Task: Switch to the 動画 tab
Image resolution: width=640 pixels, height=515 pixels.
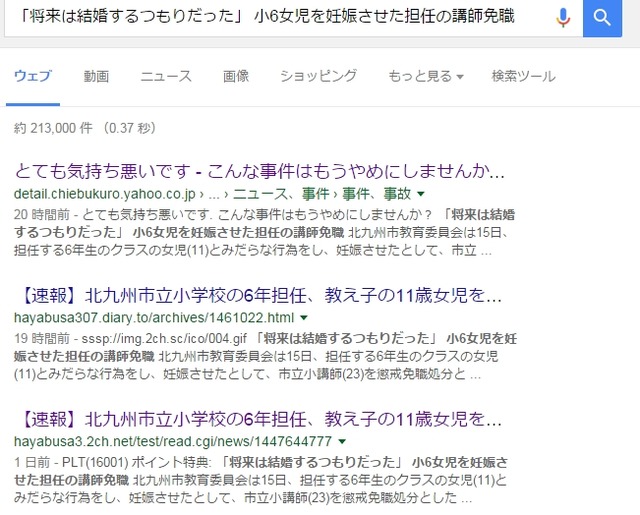Action: pyautogui.click(x=96, y=76)
